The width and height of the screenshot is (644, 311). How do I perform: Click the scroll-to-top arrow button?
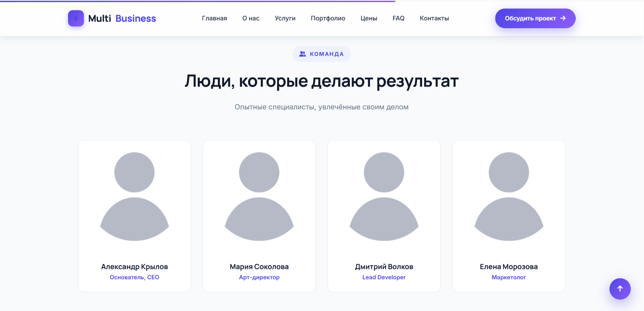tap(620, 289)
